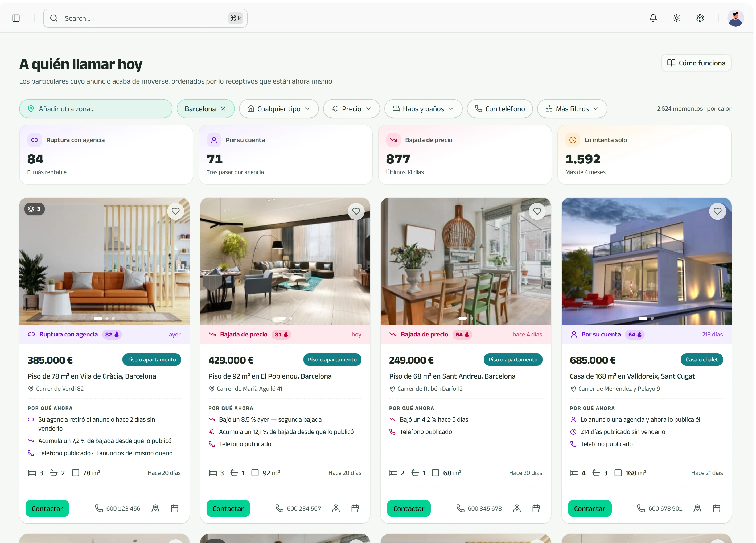Toggle the sidebar panel icon

tap(16, 18)
